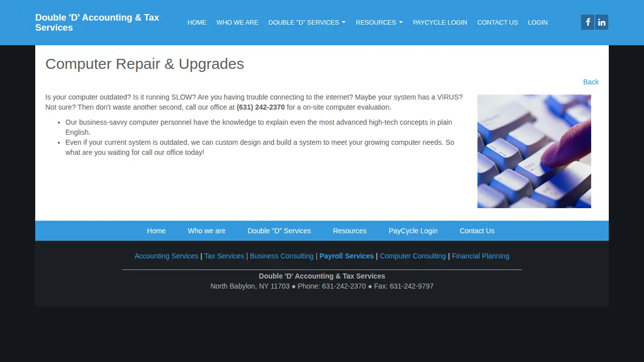Viewport: 644px width, 362px height.
Task: Open the LinkedIn profile icon
Action: click(x=602, y=22)
